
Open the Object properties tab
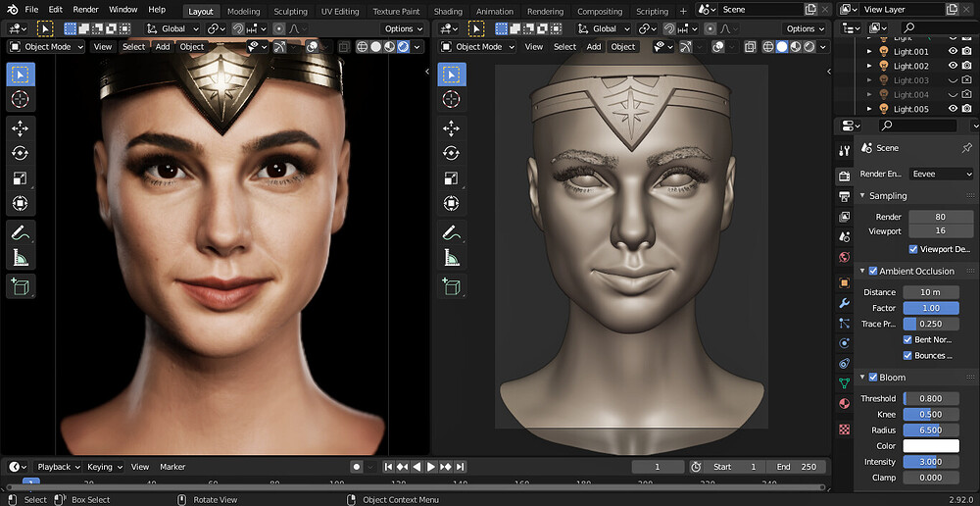point(845,282)
